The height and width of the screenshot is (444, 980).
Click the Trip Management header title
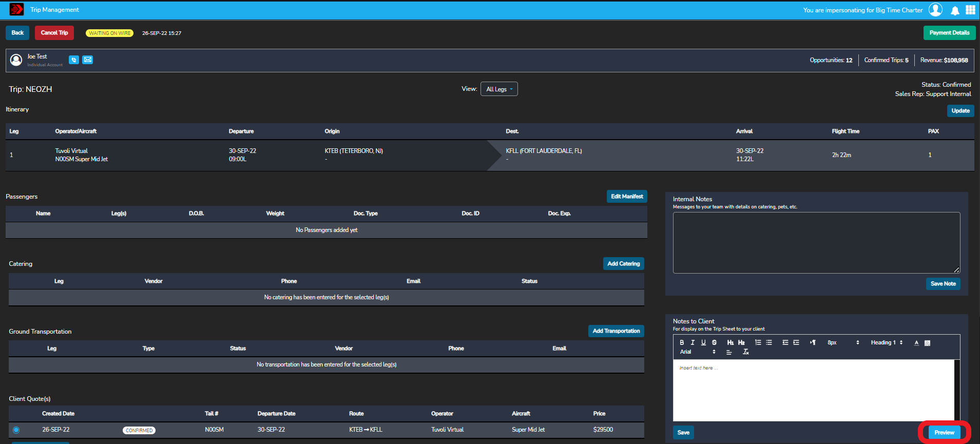click(x=54, y=10)
